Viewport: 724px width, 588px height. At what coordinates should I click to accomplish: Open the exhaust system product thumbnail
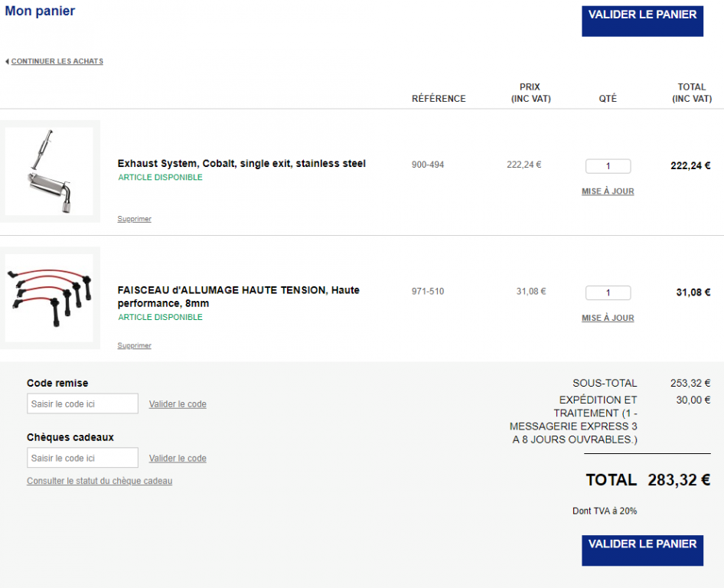50,171
